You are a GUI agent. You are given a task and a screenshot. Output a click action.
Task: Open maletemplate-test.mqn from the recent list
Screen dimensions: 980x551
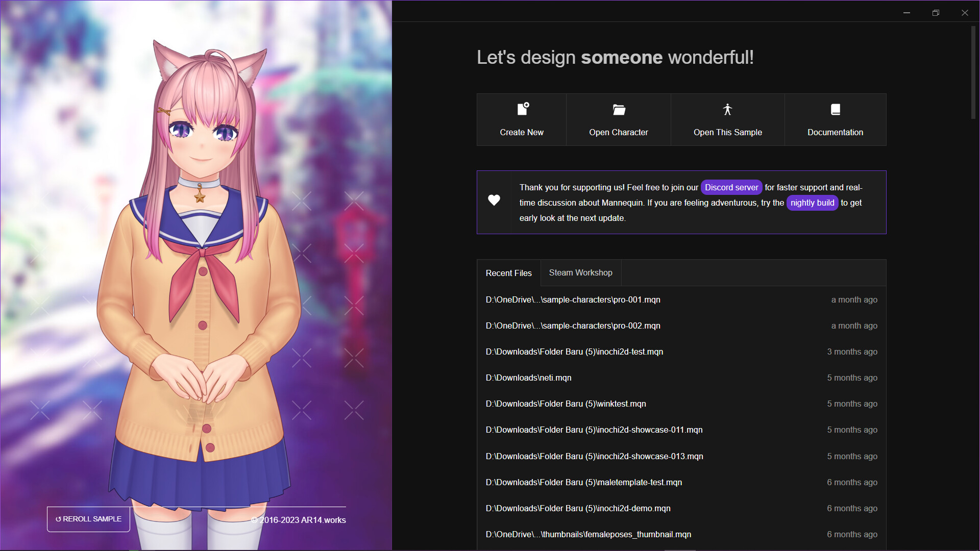pos(583,482)
